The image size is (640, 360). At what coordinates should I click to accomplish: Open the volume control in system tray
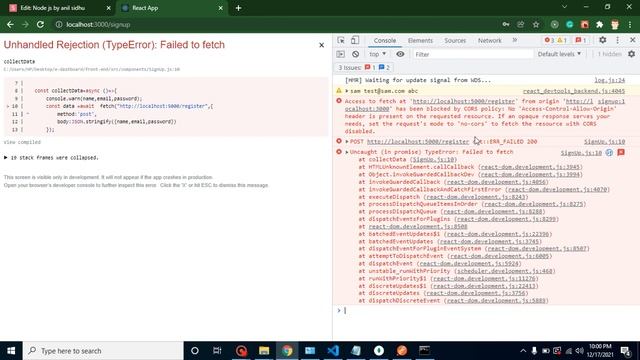coord(580,351)
